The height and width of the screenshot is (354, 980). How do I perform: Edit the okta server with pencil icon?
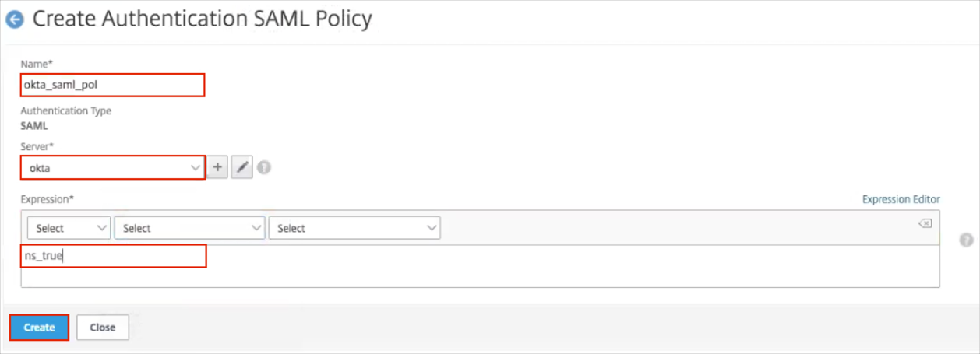[242, 167]
